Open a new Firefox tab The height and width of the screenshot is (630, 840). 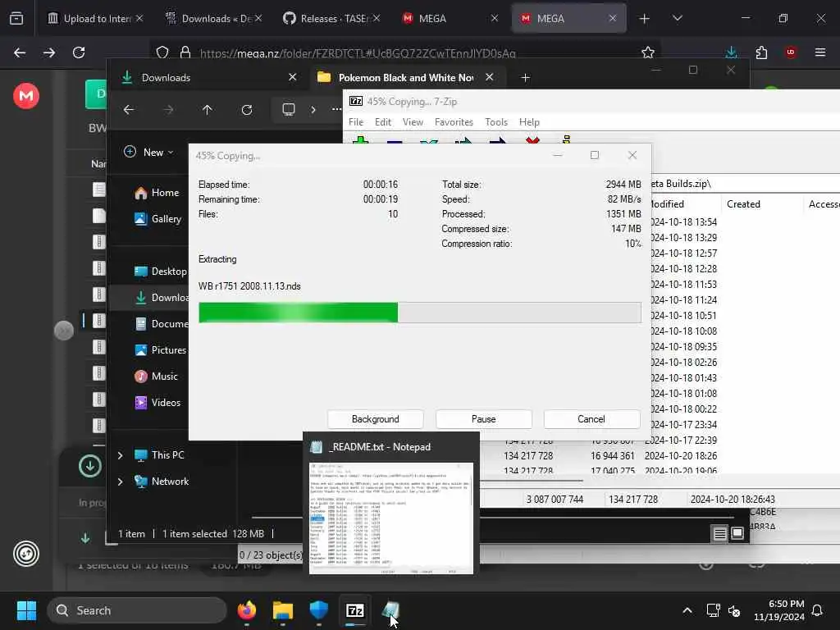645,19
